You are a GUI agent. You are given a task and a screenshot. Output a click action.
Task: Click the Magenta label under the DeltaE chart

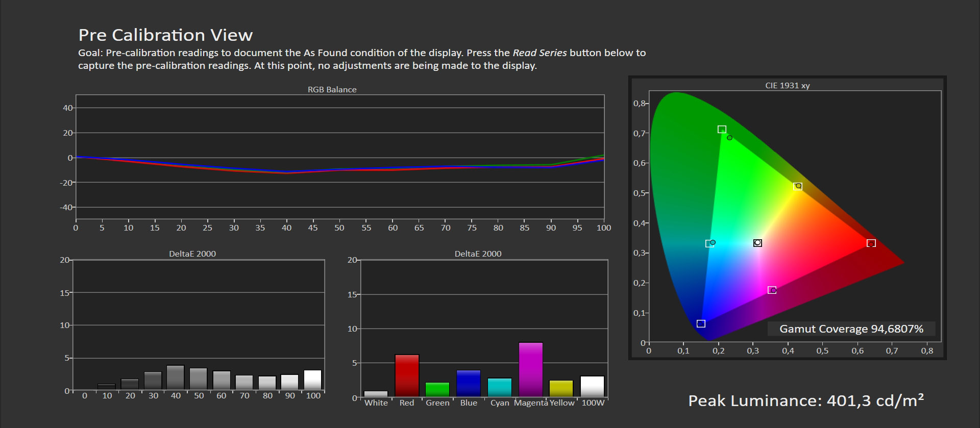tap(531, 403)
